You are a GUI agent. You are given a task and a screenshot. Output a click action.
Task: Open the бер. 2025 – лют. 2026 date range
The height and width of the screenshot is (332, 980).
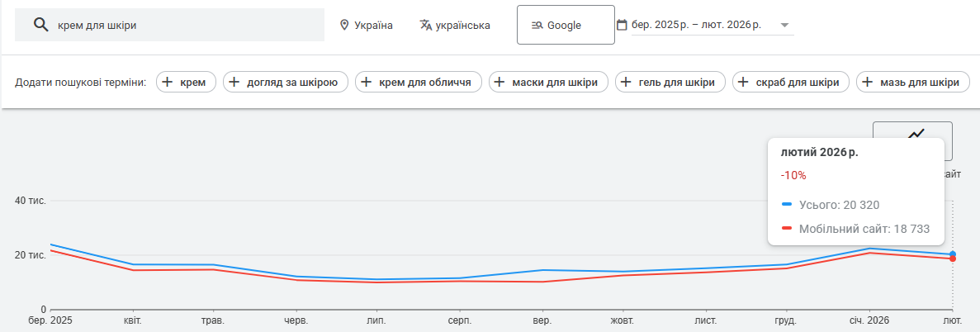click(x=696, y=25)
